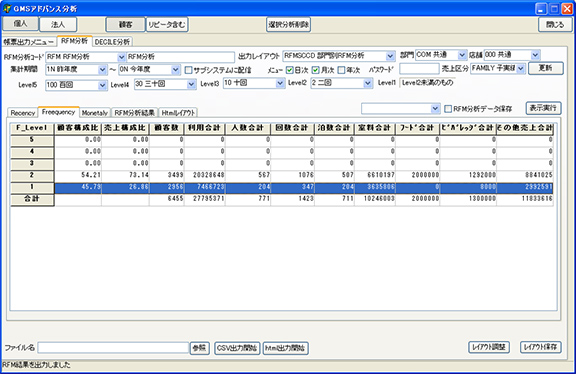Screen dimensions: 576x374
Task: Open the 0N 今年度 period dropdown
Action: [x=176, y=69]
